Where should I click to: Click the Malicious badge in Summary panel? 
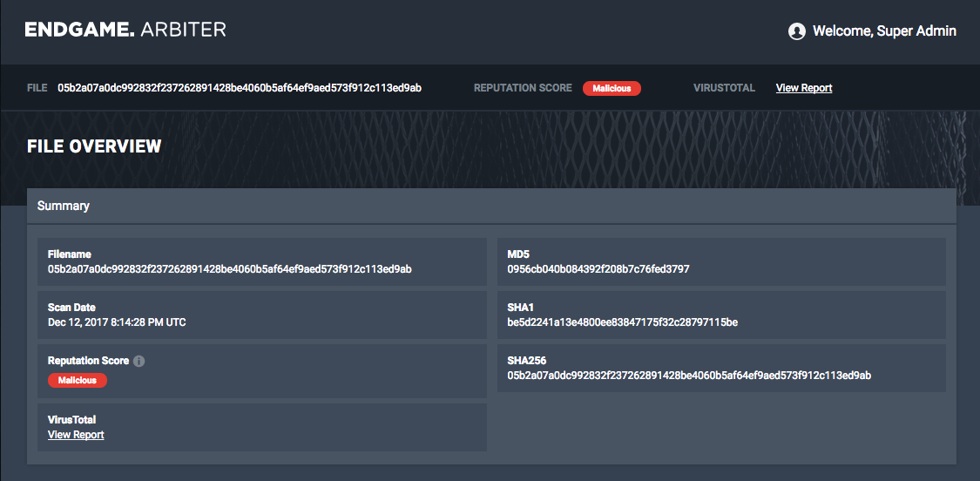pos(78,380)
